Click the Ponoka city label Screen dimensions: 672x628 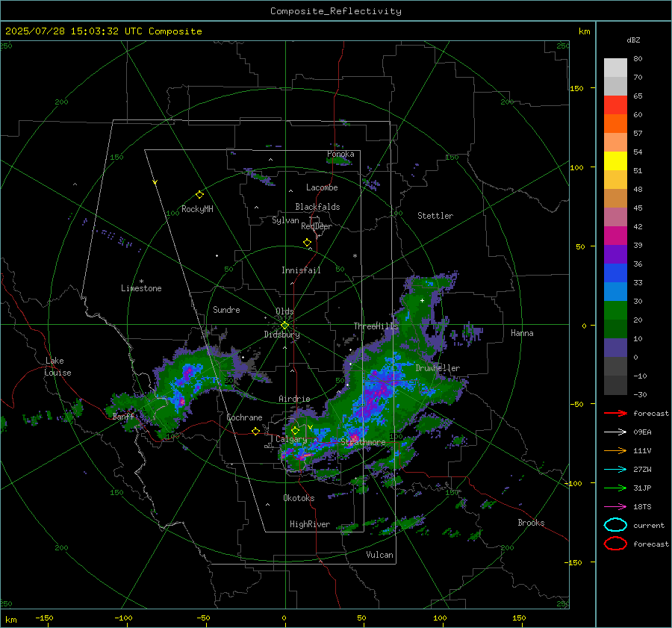pos(340,154)
